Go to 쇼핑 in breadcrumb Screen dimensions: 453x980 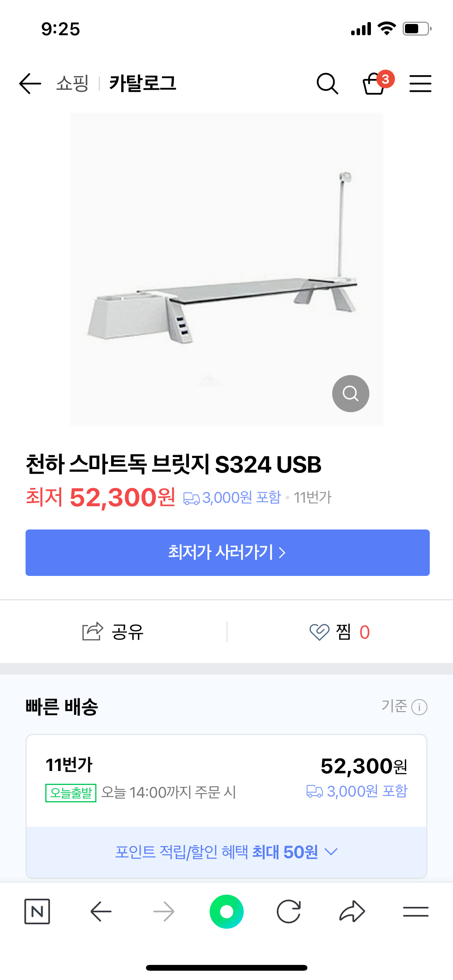72,83
